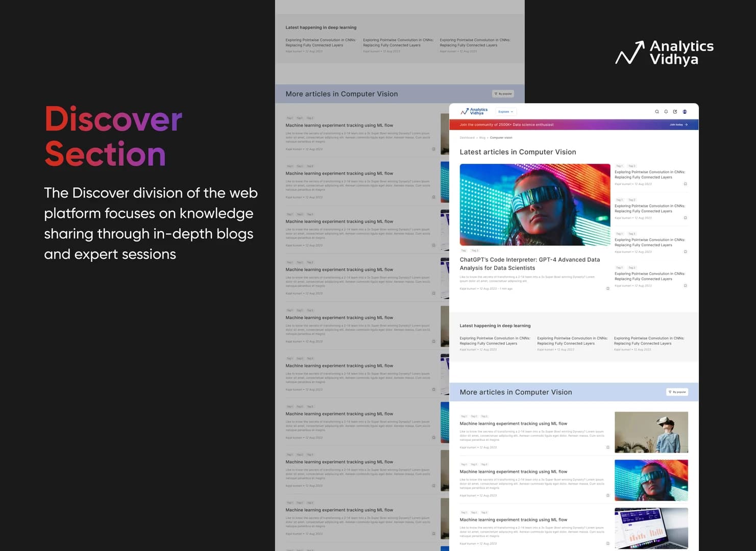Image resolution: width=756 pixels, height=551 pixels.
Task: Click the Join today link in the banner
Action: [x=678, y=124]
